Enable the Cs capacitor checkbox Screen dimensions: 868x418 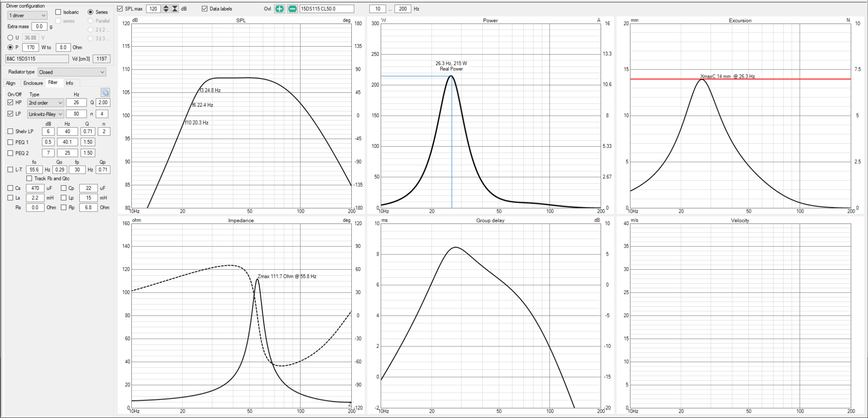click(x=11, y=188)
